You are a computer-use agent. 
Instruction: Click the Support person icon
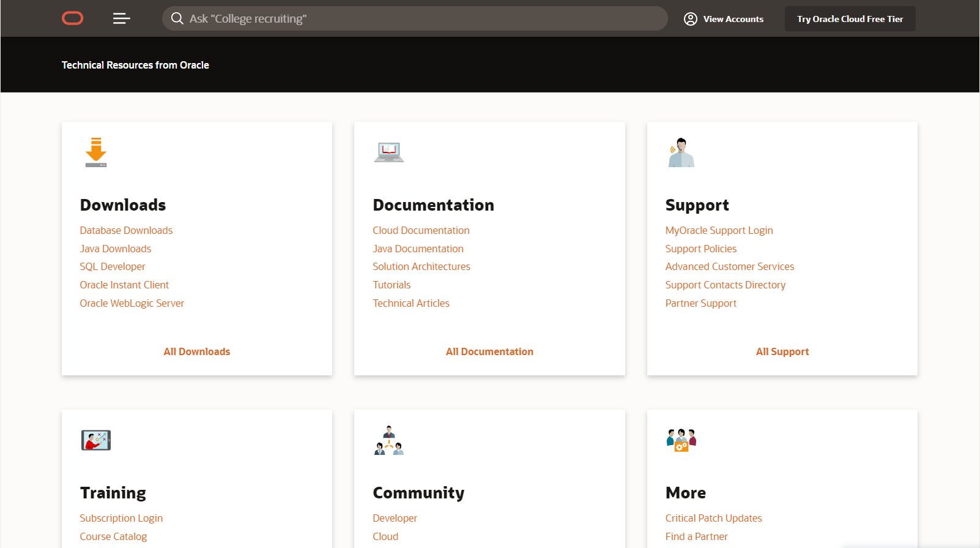pyautogui.click(x=681, y=152)
